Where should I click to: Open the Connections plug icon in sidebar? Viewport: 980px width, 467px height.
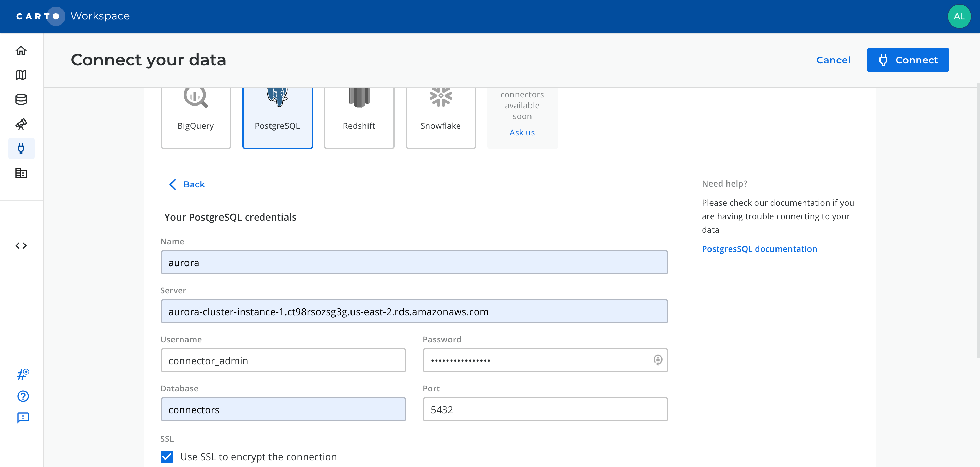21,148
